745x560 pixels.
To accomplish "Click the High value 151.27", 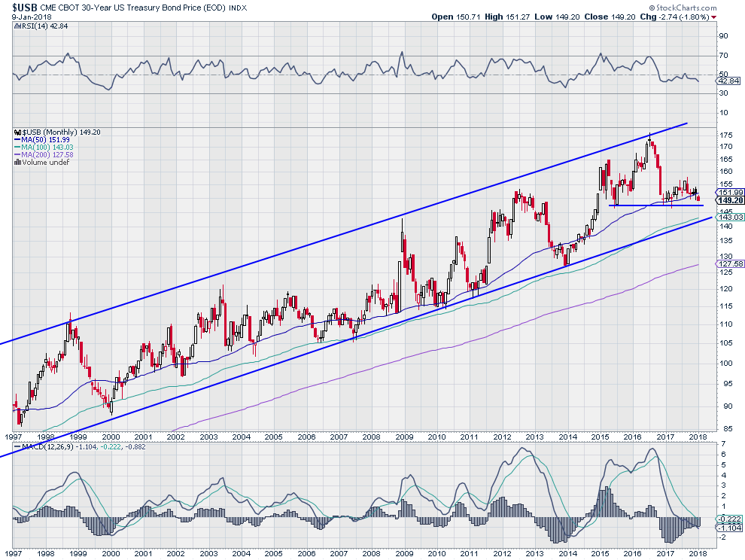I will coord(518,17).
